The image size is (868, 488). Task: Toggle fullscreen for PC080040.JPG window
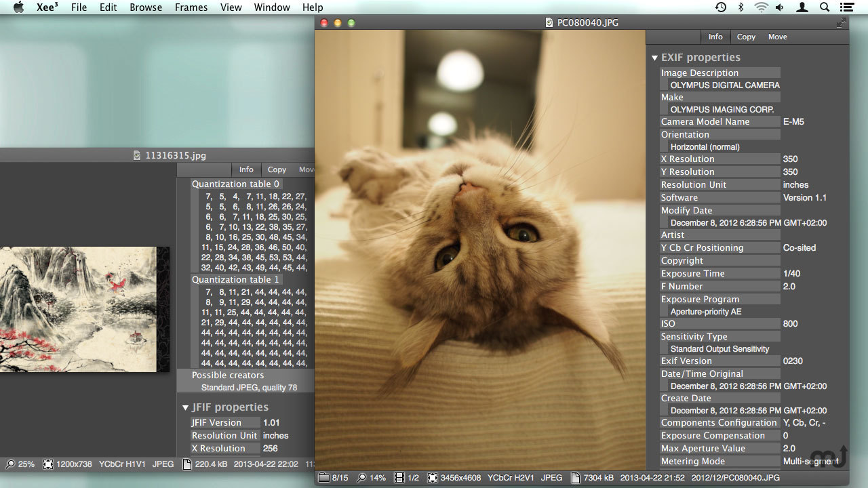click(841, 22)
